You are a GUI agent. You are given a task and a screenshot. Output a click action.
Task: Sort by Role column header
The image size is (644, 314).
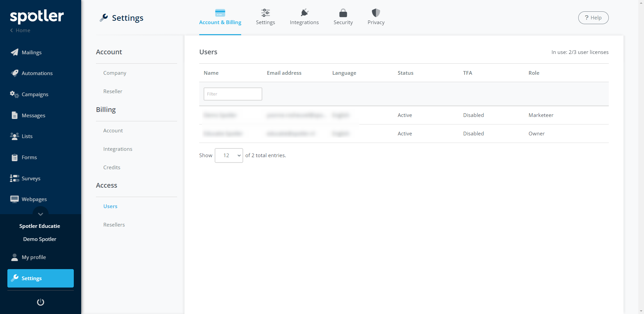point(534,73)
